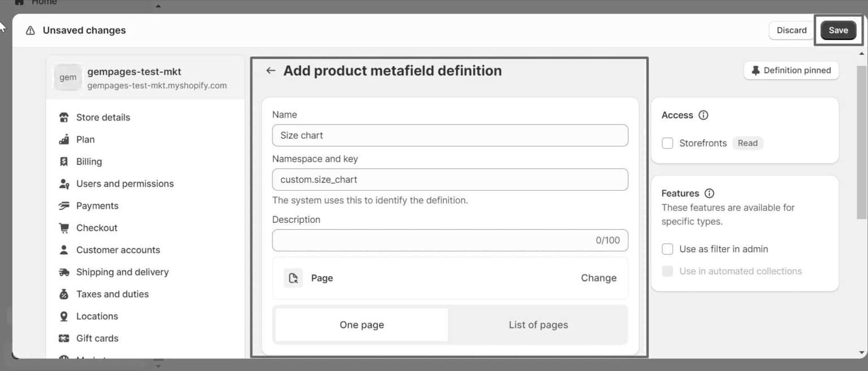Go back using the left arrow
The width and height of the screenshot is (868, 371).
point(271,71)
